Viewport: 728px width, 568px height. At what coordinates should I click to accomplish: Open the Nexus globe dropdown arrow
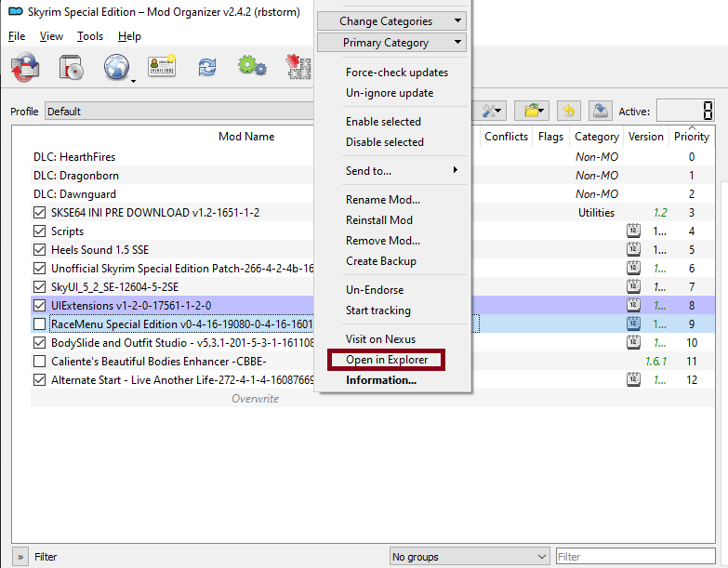133,82
